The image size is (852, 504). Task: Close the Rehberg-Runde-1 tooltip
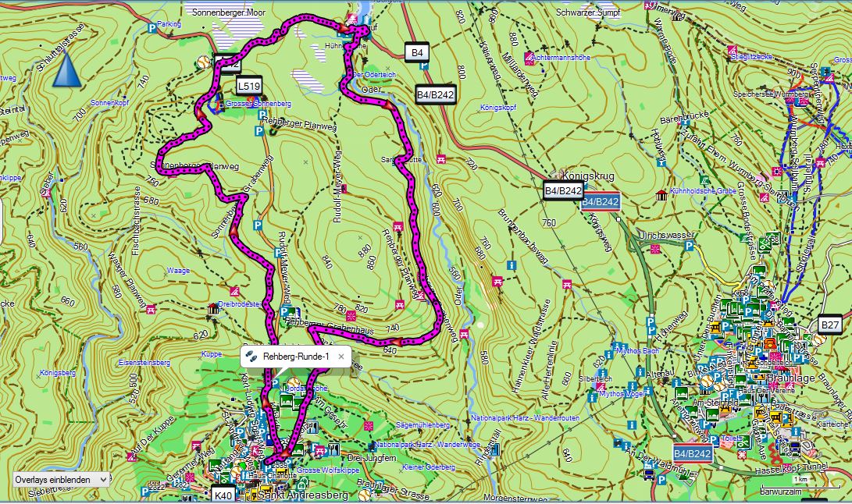(x=340, y=357)
